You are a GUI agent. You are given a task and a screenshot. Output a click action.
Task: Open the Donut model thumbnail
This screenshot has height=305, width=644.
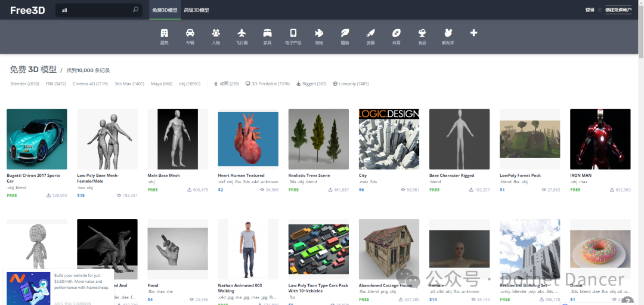(x=600, y=249)
